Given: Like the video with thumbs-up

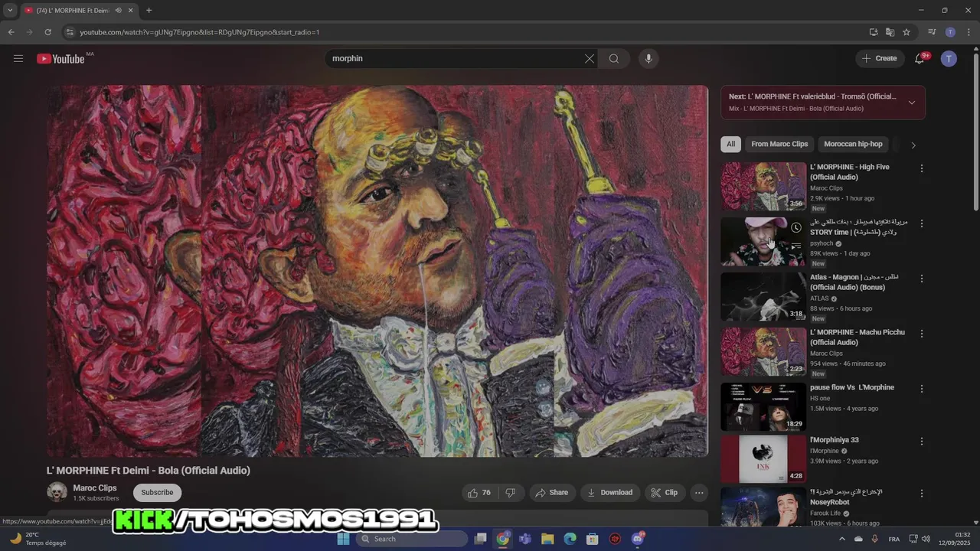Looking at the screenshot, I should pyautogui.click(x=479, y=493).
